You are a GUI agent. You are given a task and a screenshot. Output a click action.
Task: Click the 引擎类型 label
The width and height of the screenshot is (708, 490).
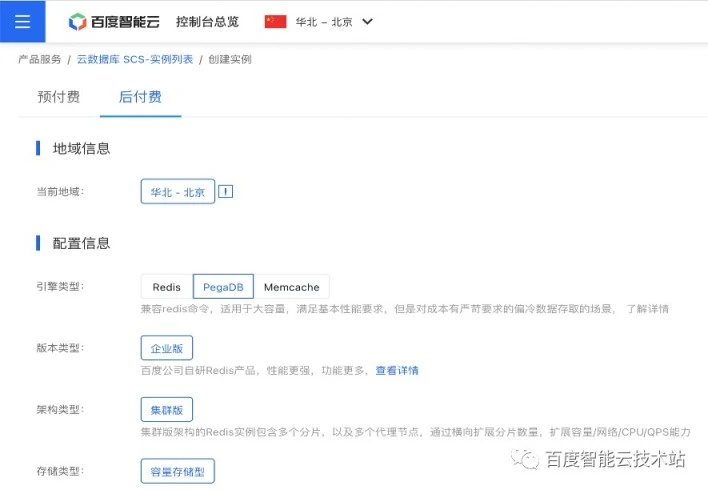(x=60, y=286)
